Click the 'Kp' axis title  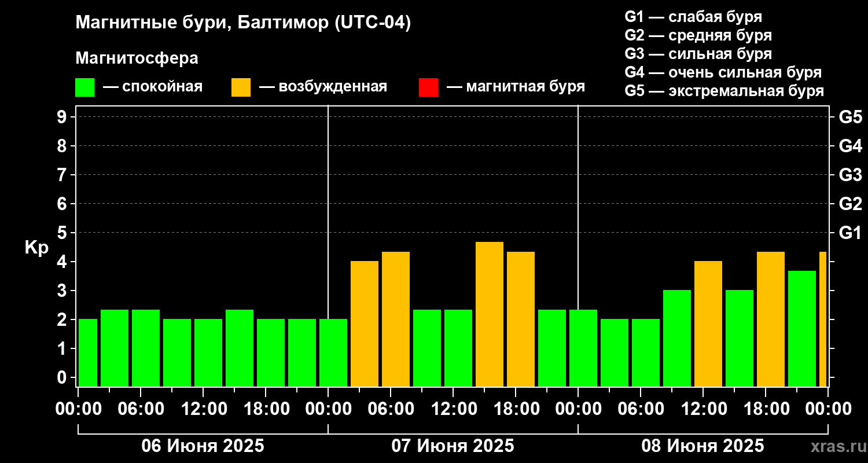pos(36,248)
